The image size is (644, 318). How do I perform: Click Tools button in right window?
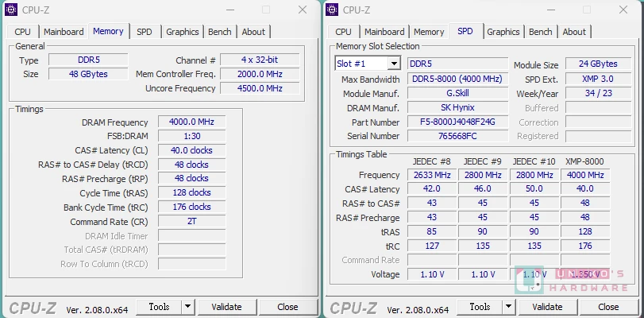click(x=480, y=307)
